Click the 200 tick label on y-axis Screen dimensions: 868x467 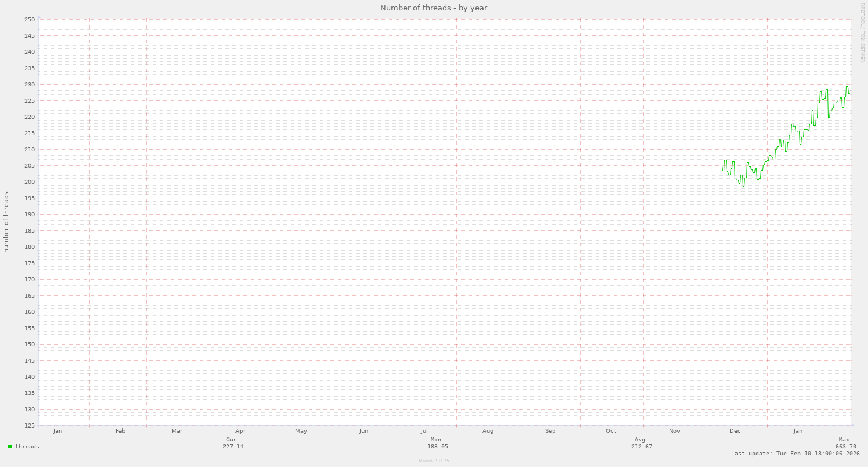[x=30, y=182]
